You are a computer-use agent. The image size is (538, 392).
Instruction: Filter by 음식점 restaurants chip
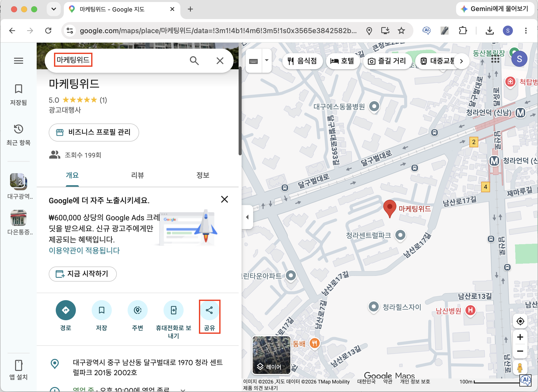click(302, 61)
